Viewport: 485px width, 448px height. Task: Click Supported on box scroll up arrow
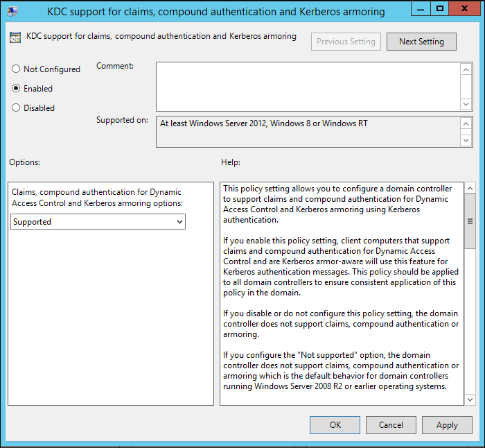[466, 124]
